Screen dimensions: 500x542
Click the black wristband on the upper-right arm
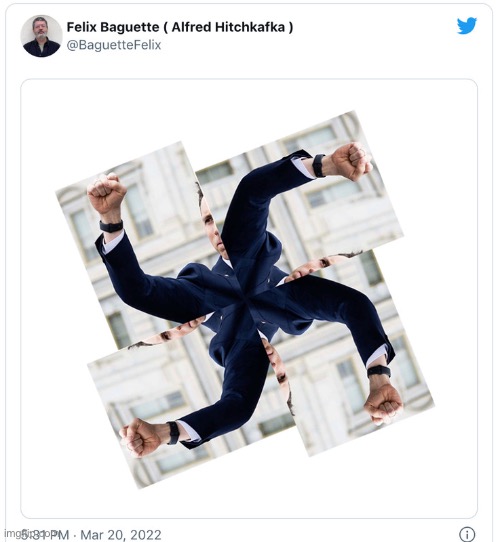click(x=319, y=166)
